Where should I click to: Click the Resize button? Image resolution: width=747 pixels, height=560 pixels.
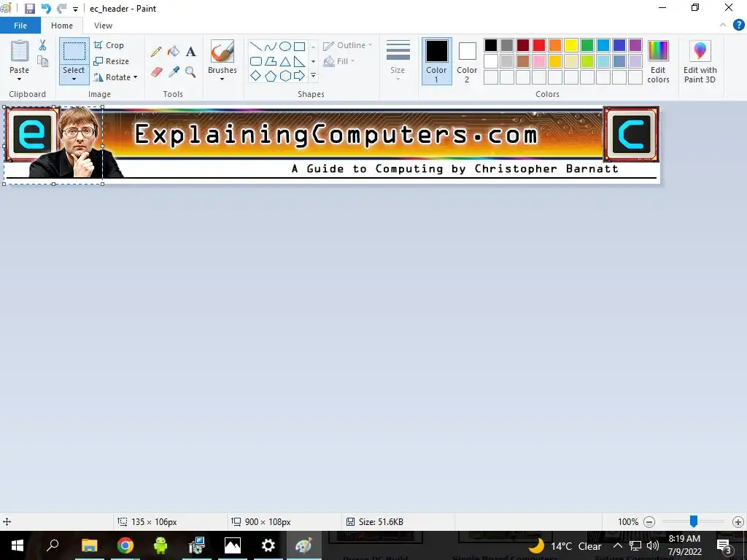pyautogui.click(x=112, y=61)
